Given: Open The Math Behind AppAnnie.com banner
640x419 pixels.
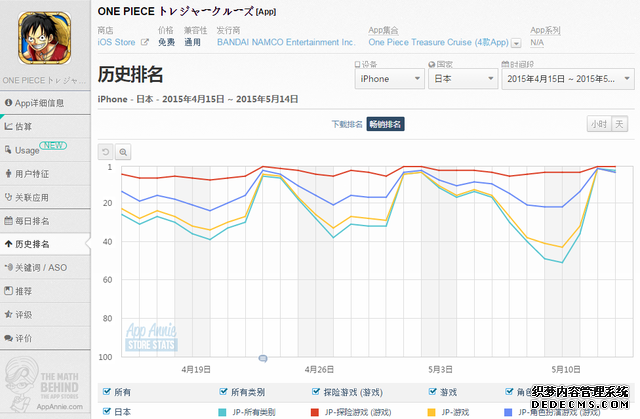Looking at the screenshot, I should (45, 384).
